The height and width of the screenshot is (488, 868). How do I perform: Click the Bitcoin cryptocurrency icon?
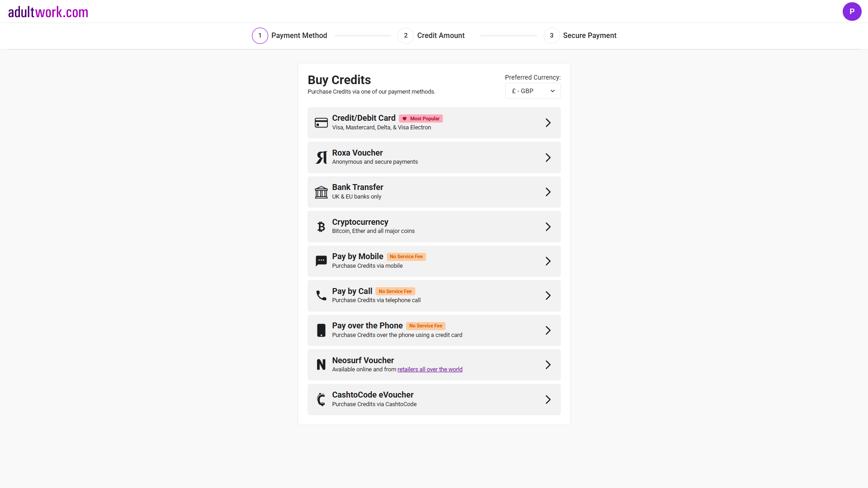click(321, 227)
